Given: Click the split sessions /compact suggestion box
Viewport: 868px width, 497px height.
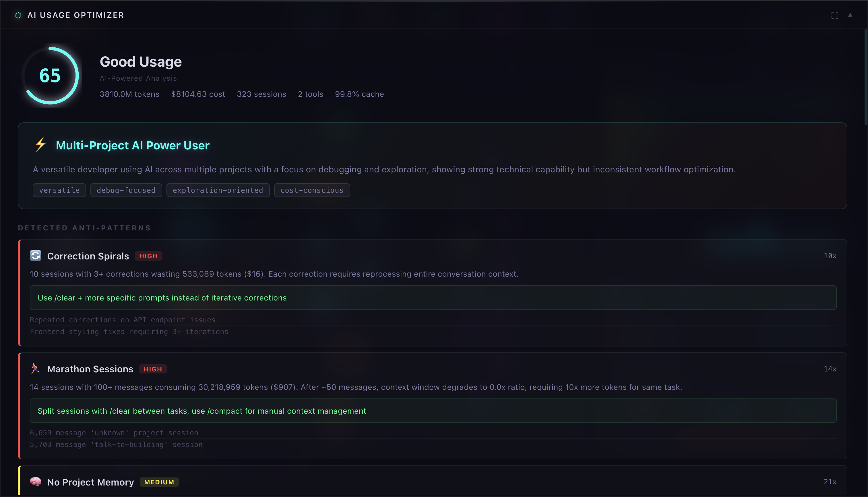Looking at the screenshot, I should (x=433, y=411).
